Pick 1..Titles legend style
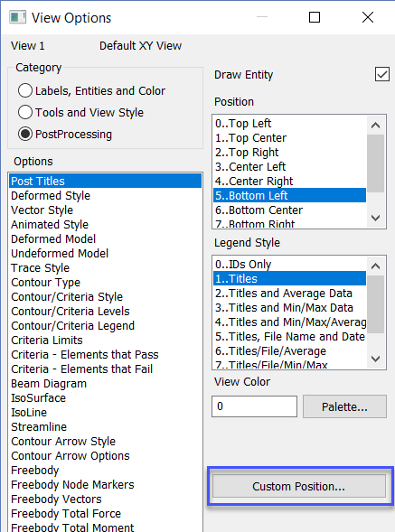This screenshot has height=532, width=395. pyautogui.click(x=290, y=278)
